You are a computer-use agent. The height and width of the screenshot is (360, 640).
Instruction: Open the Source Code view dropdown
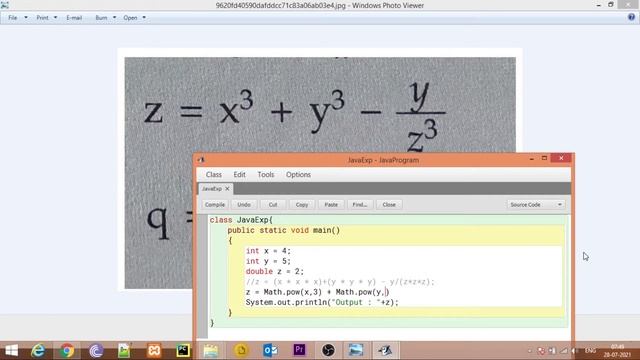[x=536, y=204]
